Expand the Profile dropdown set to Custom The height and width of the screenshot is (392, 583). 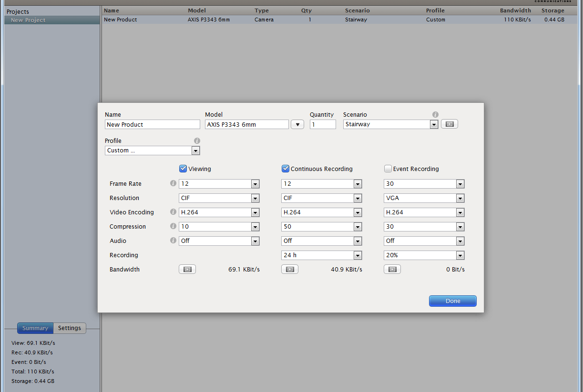[x=152, y=151]
